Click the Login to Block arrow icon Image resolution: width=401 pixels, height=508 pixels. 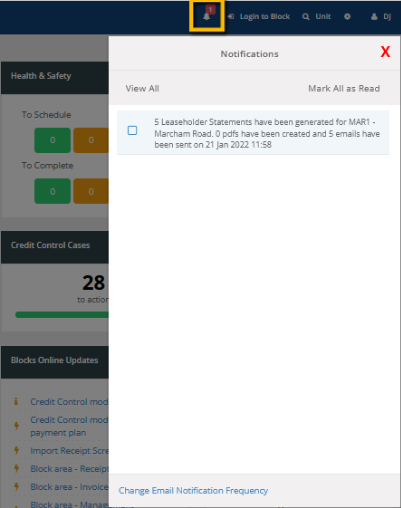tap(231, 16)
